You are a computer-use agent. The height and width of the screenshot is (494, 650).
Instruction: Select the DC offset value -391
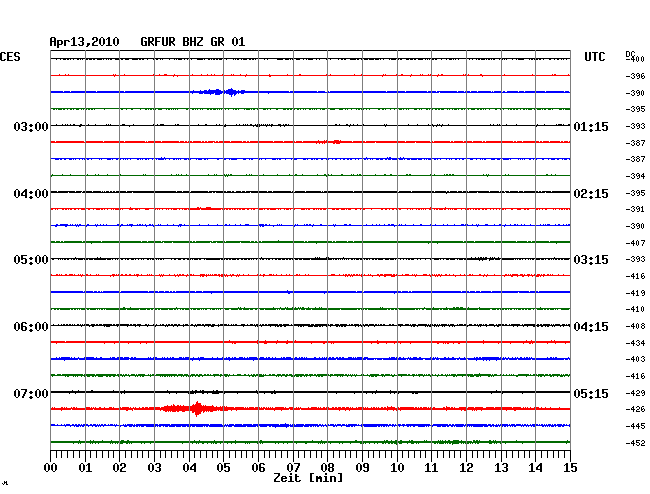[x=635, y=209]
